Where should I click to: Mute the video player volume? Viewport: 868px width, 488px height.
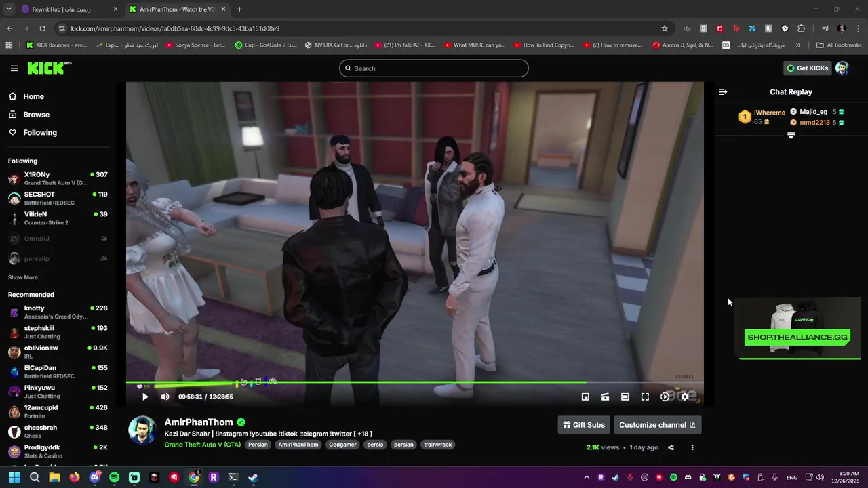(165, 396)
